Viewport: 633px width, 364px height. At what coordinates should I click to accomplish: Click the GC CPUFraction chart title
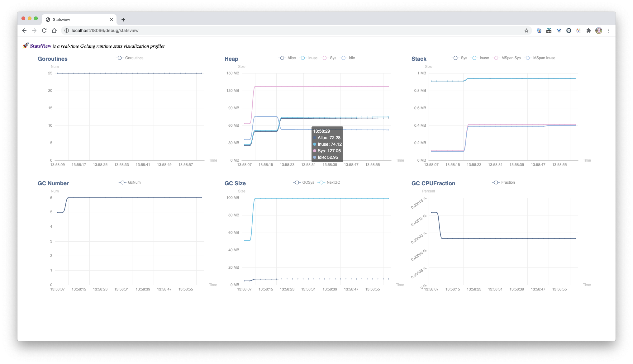(x=433, y=183)
